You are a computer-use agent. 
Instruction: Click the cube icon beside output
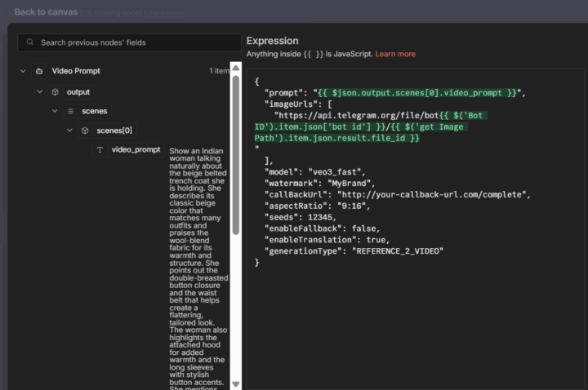click(x=55, y=92)
